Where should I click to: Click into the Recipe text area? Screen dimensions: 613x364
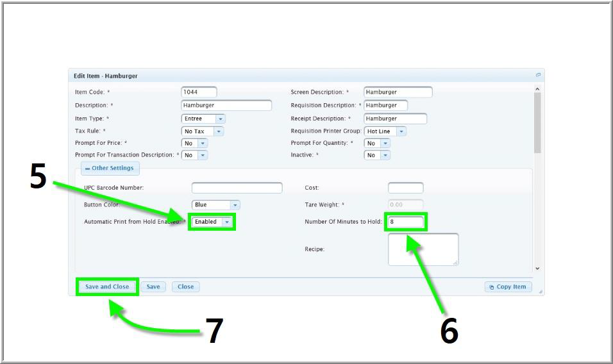click(x=423, y=249)
